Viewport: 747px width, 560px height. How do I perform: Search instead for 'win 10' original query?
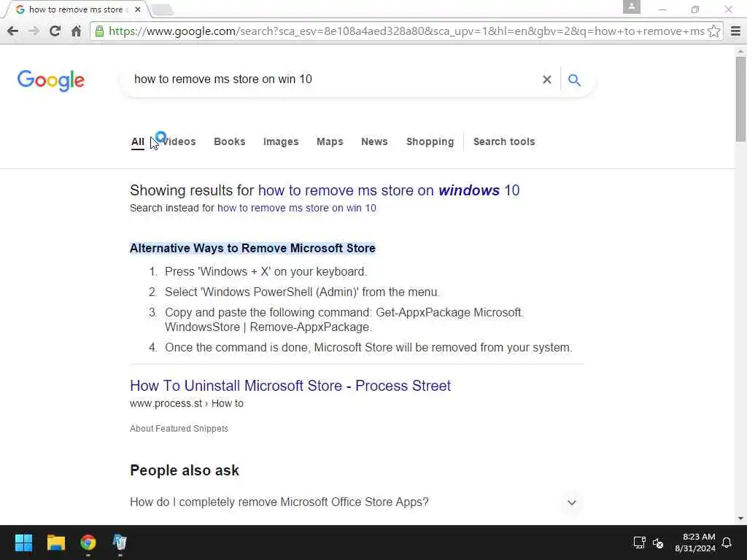pyautogui.click(x=297, y=208)
